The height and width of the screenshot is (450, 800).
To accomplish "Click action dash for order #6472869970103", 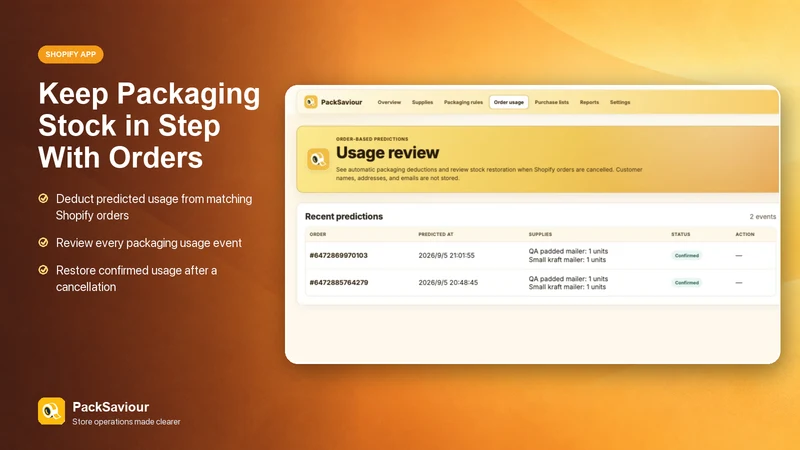I will tap(739, 256).
